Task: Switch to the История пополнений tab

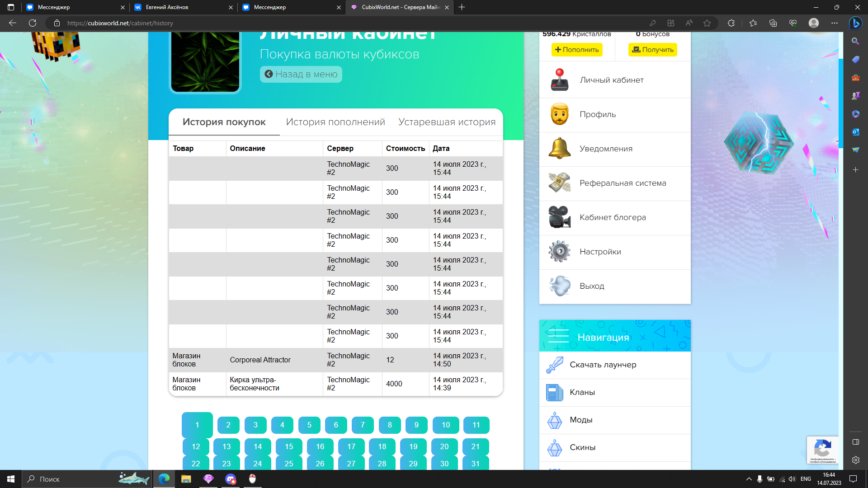Action: tap(335, 122)
